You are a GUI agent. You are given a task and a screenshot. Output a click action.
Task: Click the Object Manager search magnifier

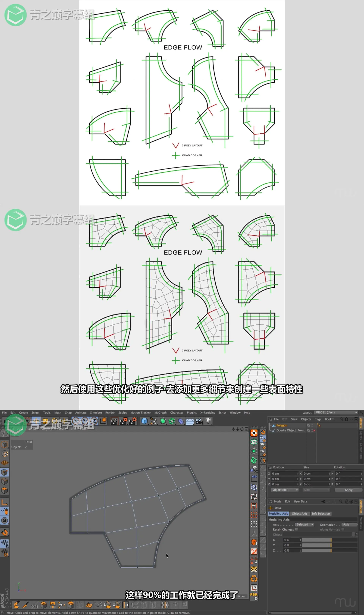(342, 419)
